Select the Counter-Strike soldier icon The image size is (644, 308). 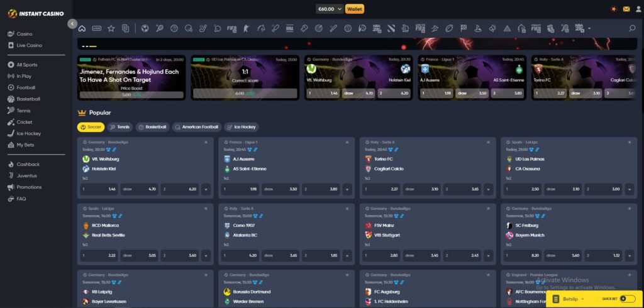click(x=246, y=28)
